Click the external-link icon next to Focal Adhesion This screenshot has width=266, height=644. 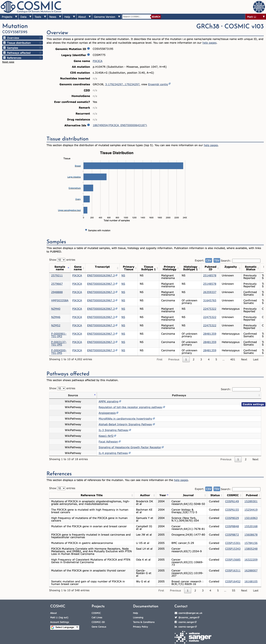tap(120, 441)
